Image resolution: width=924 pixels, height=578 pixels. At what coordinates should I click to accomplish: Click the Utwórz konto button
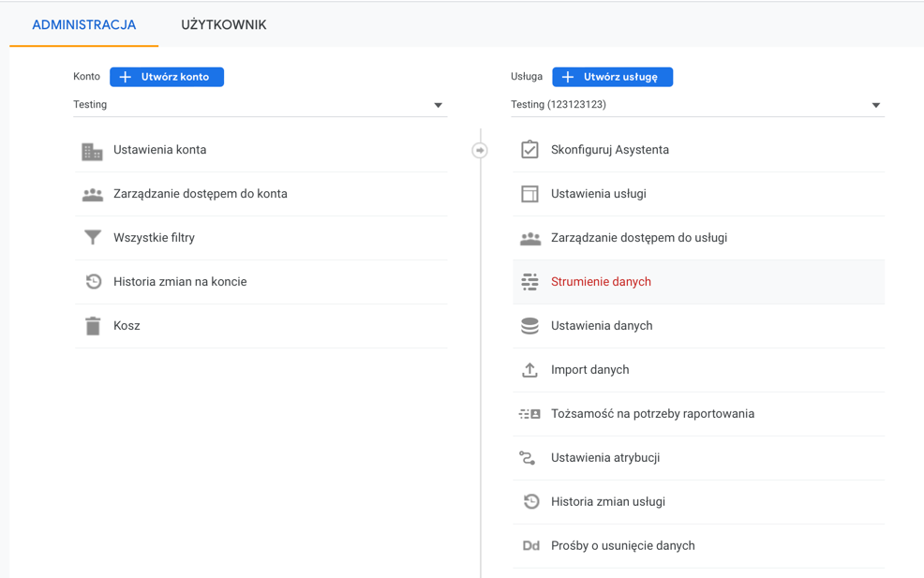tap(167, 77)
